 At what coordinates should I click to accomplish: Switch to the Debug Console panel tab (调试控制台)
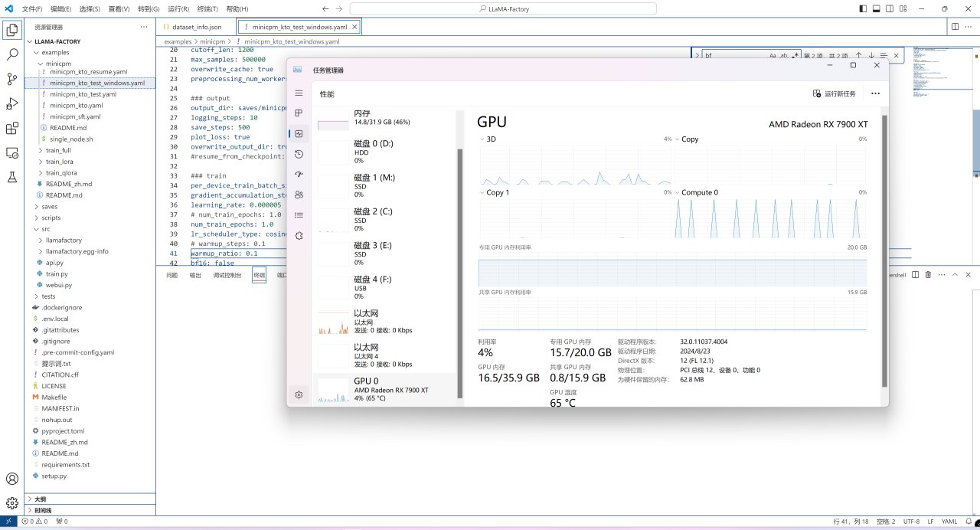pos(227,275)
